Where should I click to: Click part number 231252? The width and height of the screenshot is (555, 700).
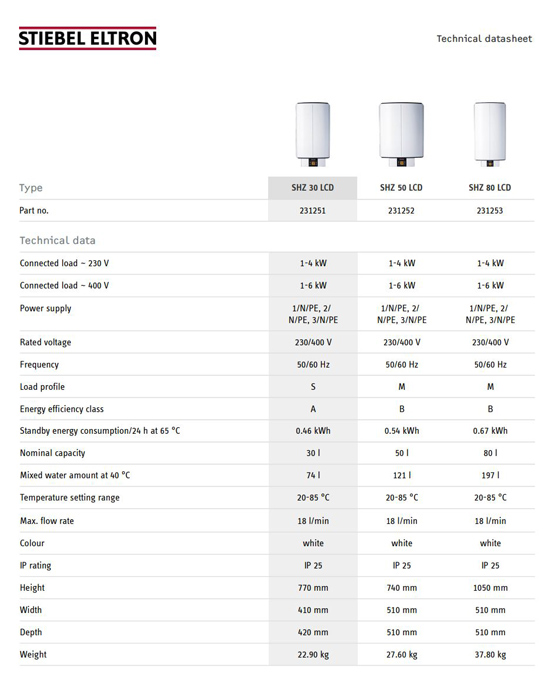click(x=401, y=211)
